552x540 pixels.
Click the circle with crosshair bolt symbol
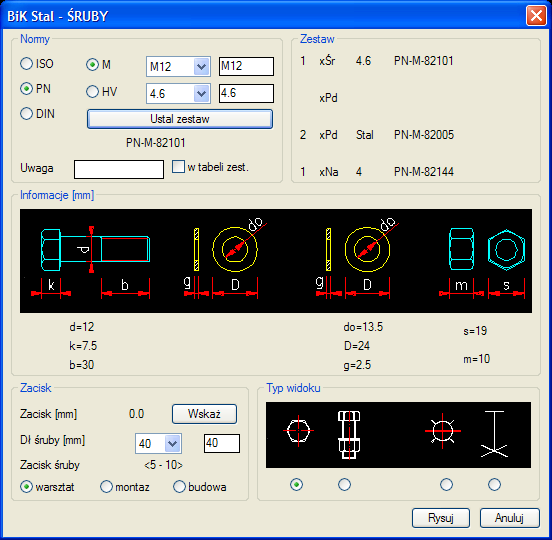click(x=443, y=431)
